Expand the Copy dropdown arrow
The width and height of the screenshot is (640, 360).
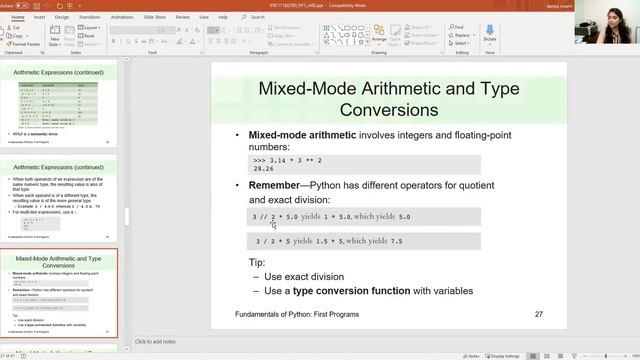pos(27,36)
